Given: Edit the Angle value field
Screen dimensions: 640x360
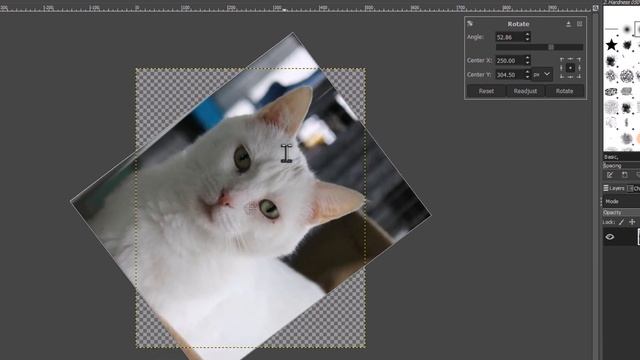Looking at the screenshot, I should [509, 37].
